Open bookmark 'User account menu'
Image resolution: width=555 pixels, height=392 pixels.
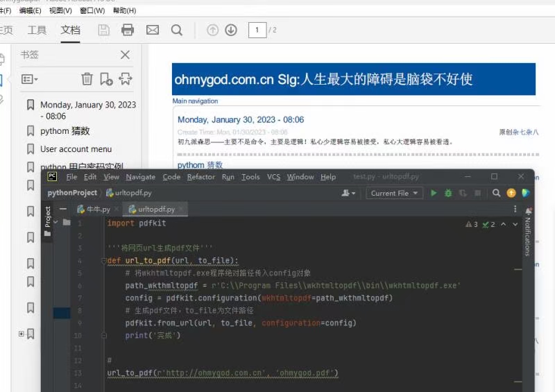click(x=76, y=149)
